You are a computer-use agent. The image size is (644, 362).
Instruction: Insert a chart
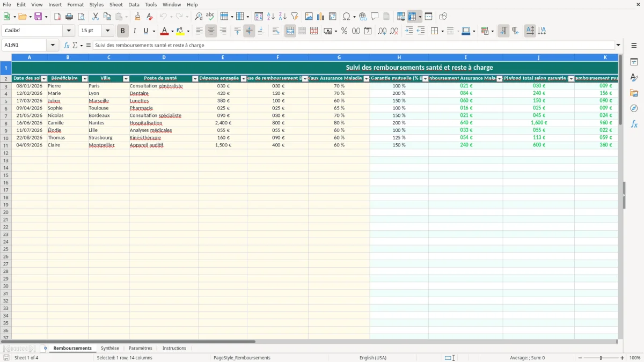(x=321, y=17)
